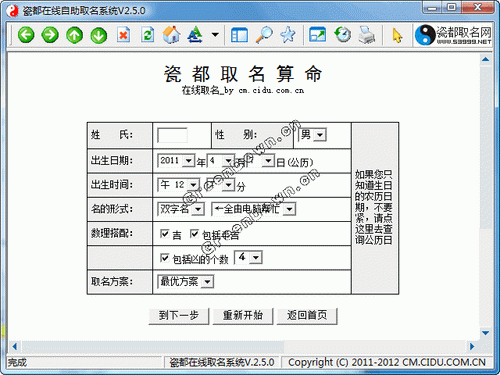Open the birth minute dropdown
This screenshot has width=500, height=375.
pyautogui.click(x=221, y=185)
